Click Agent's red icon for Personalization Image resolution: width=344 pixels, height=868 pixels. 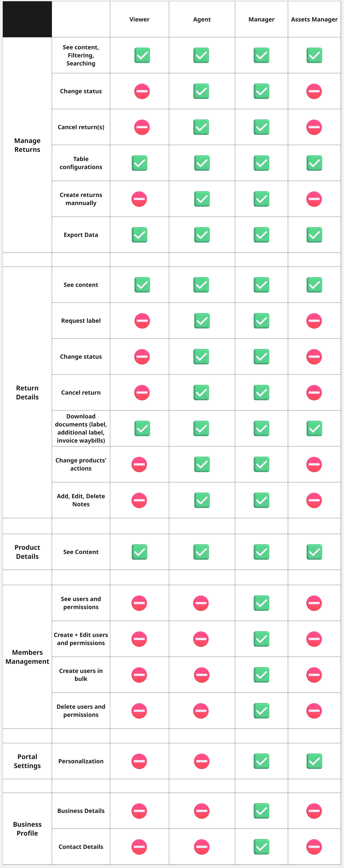coord(202,761)
